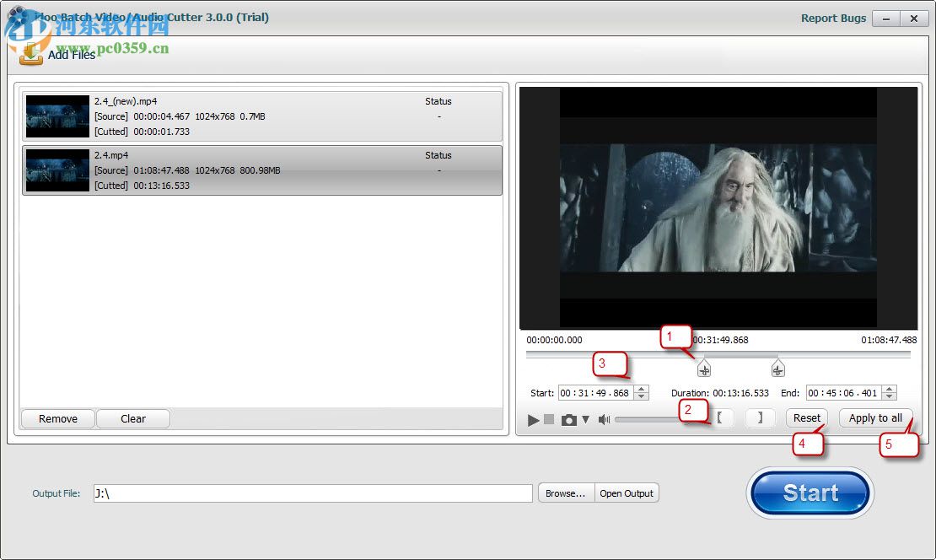The image size is (936, 560).
Task: Remove the selected file with Remove button
Action: click(58, 418)
